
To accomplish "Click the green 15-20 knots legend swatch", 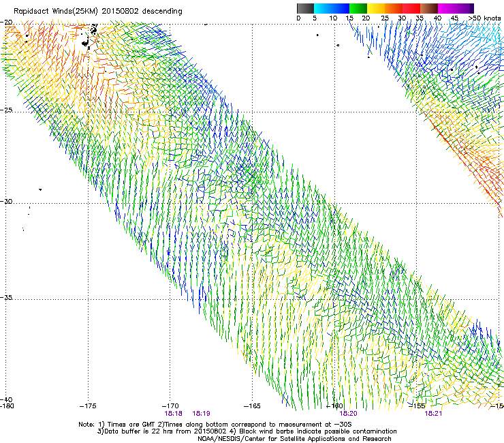I will click(358, 8).
